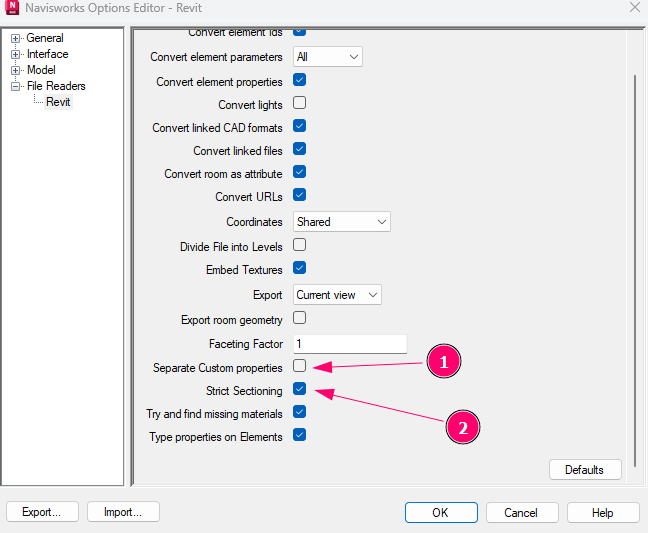Disable the Embed Textures checkbox
The width and height of the screenshot is (648, 533).
click(x=299, y=268)
